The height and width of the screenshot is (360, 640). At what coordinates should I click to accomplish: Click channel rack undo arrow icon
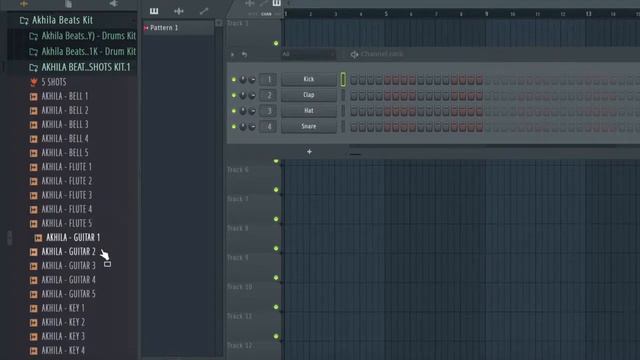244,54
